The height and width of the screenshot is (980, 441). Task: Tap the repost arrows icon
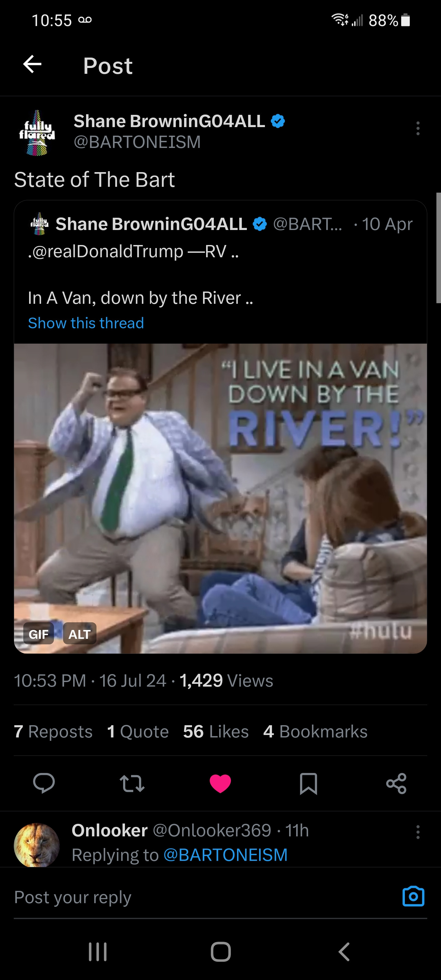click(132, 784)
